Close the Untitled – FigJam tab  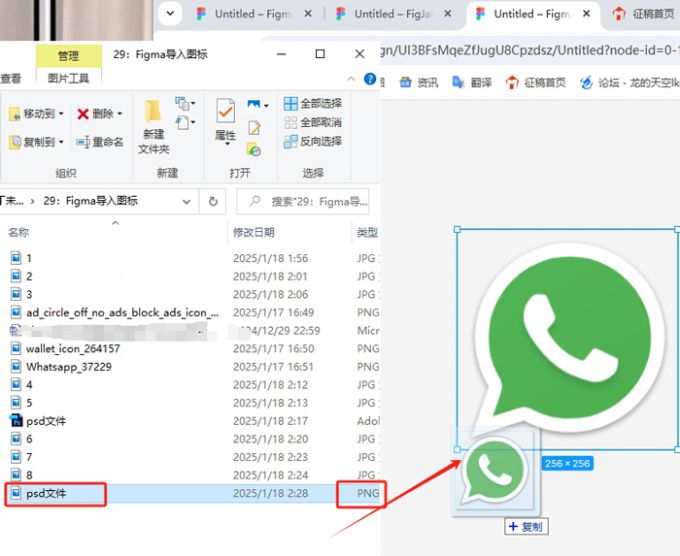pos(448,14)
